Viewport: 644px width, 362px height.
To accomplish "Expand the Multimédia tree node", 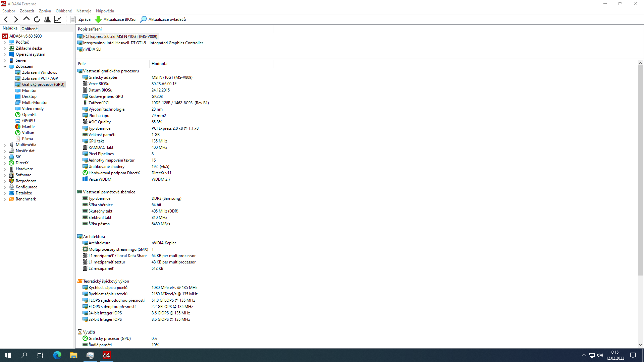I will coord(5,145).
